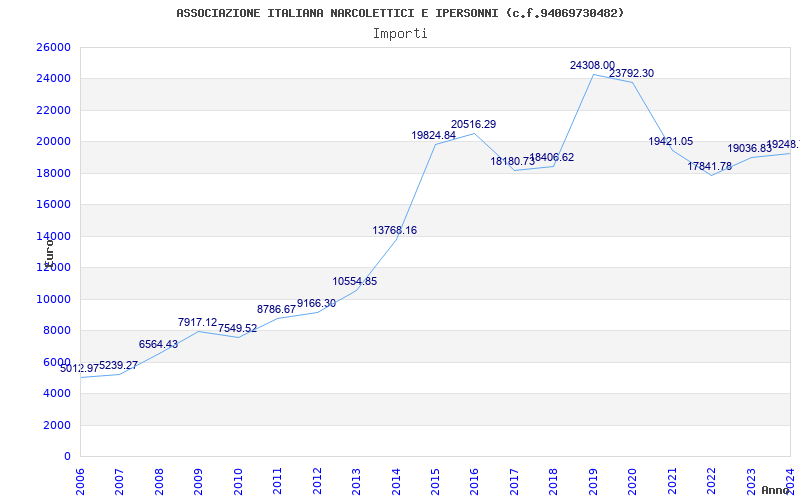The height and width of the screenshot is (500, 800).
Task: Select the 5012.97 data label
Action: (80, 368)
